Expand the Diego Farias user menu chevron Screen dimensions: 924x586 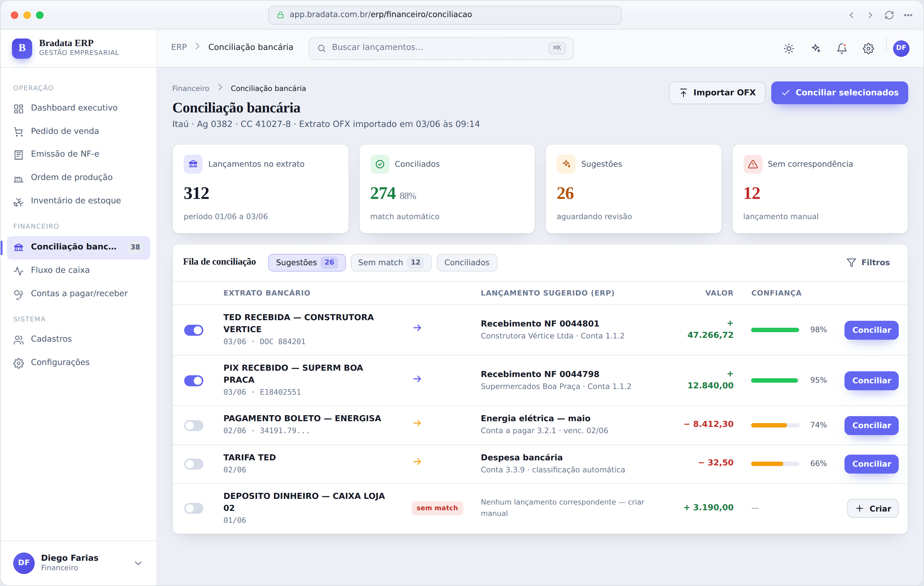click(138, 564)
